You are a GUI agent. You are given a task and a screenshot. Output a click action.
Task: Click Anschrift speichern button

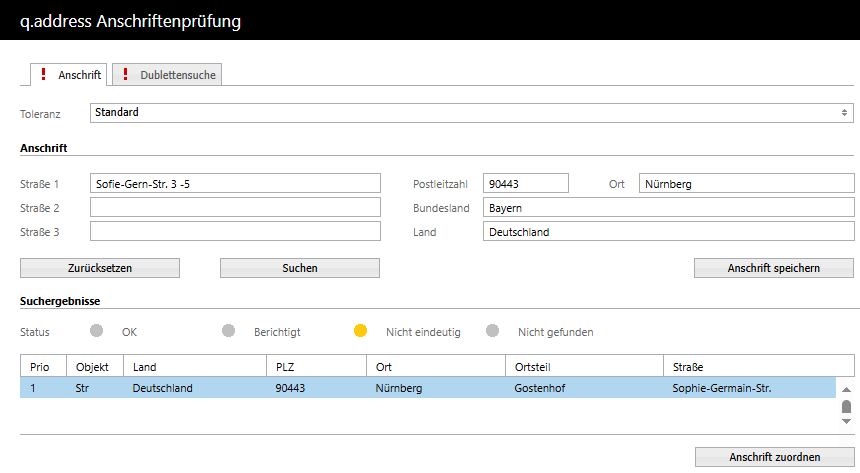pyautogui.click(x=774, y=268)
